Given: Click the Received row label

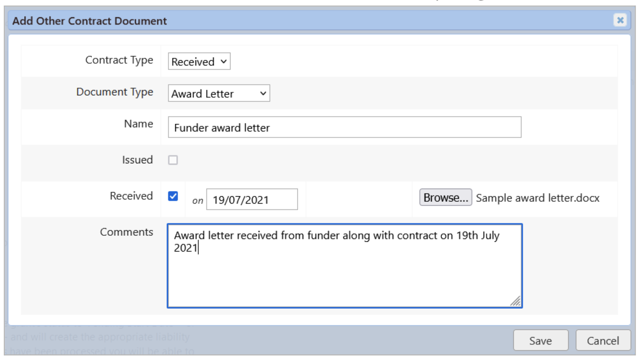Looking at the screenshot, I should 131,196.
